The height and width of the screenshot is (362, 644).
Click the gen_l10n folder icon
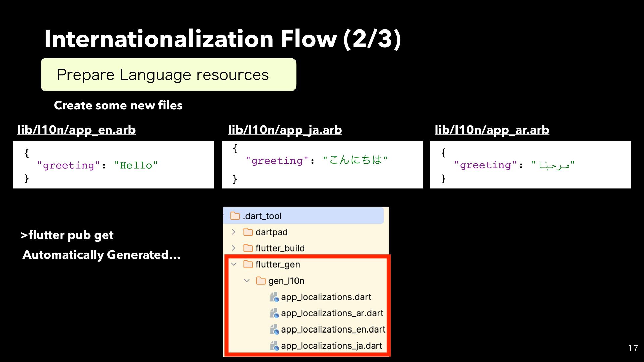point(261,281)
